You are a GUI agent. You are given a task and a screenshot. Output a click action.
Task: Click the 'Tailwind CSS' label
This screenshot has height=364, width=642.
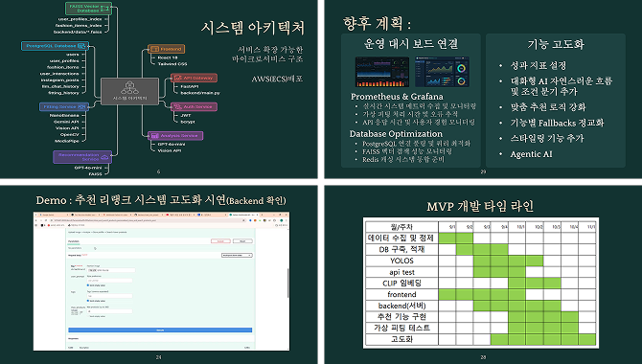pos(172,64)
